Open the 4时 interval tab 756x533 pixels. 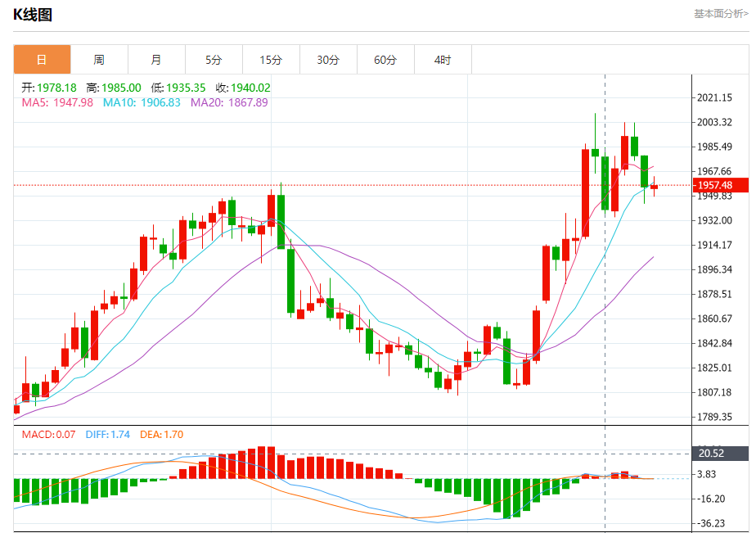[443, 60]
